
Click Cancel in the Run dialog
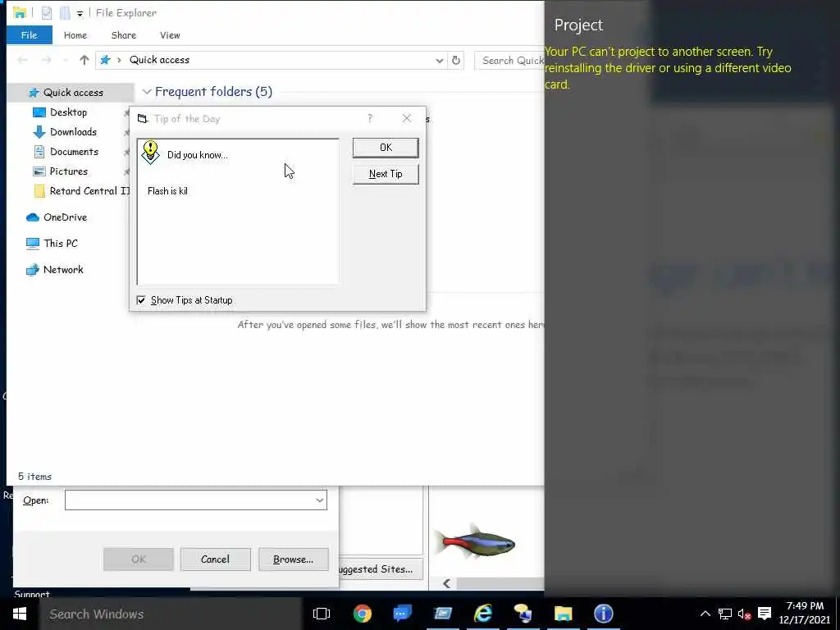click(x=216, y=559)
